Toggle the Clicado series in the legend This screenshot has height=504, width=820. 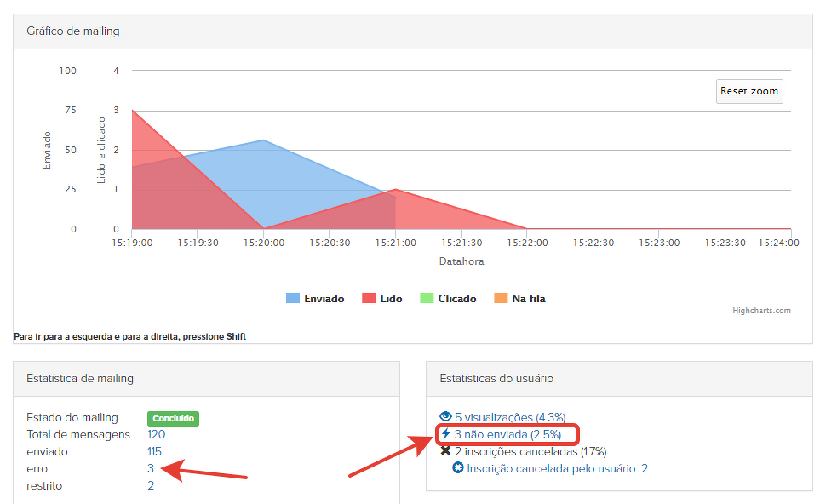(456, 299)
